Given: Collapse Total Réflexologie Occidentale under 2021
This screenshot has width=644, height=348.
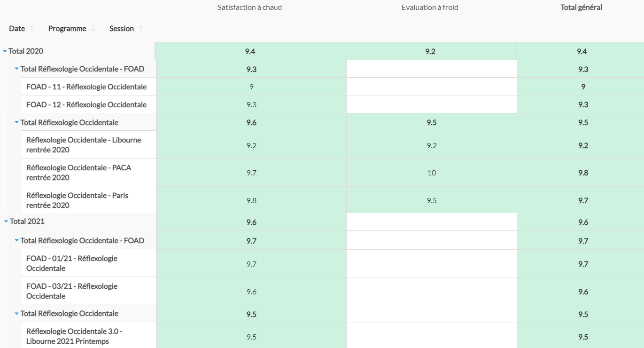Looking at the screenshot, I should 16,313.
